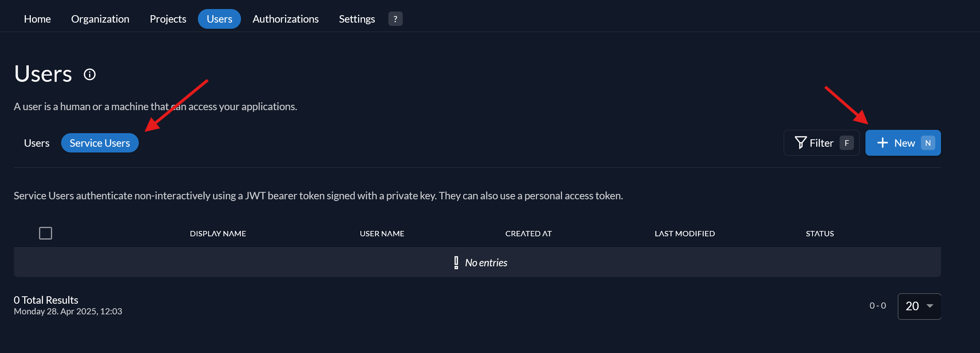
Task: Switch to the Users sub-tab
Action: click(x=37, y=143)
